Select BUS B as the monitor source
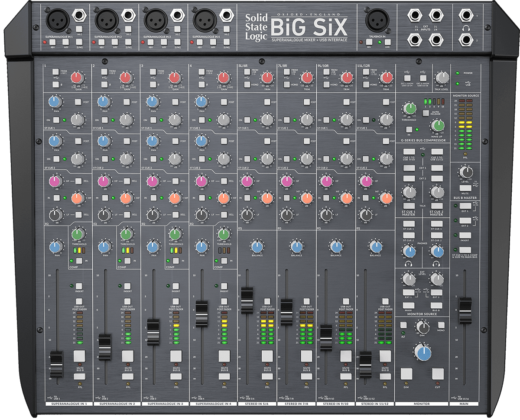Viewport: 520px width, 420px height. point(436,306)
